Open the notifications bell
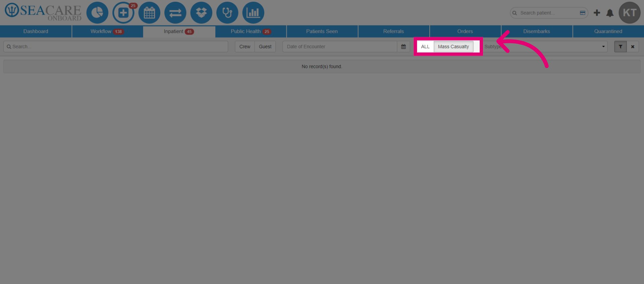The image size is (644, 284). pos(610,13)
